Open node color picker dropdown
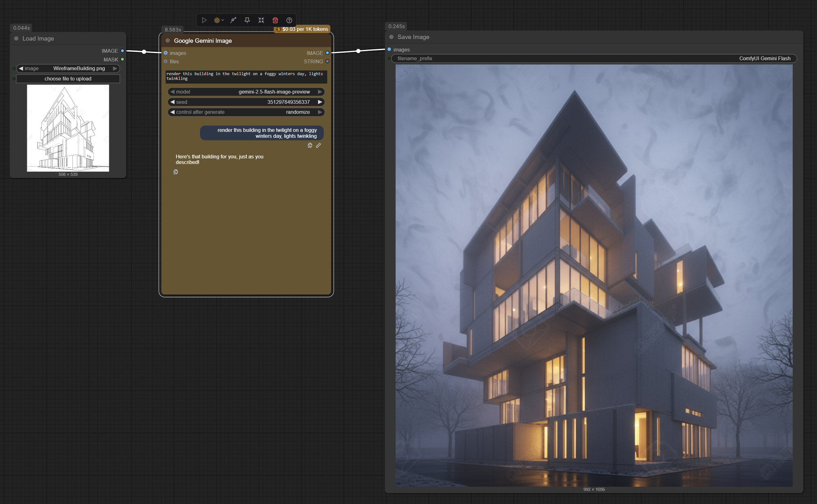 pos(219,20)
